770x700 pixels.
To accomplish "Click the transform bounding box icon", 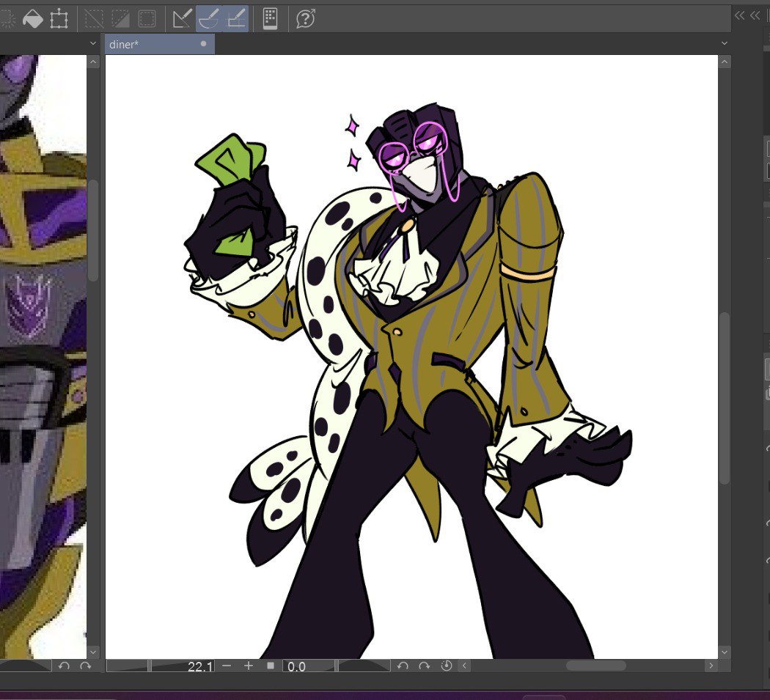I will coord(59,18).
